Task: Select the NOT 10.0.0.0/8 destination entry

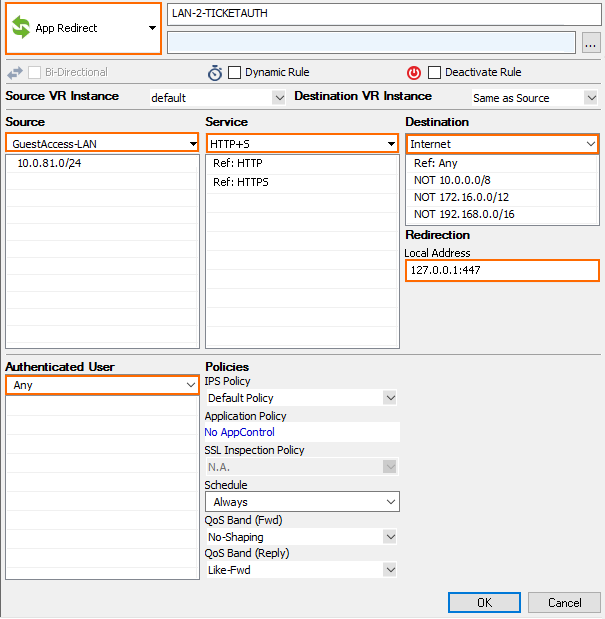Action: [x=502, y=180]
